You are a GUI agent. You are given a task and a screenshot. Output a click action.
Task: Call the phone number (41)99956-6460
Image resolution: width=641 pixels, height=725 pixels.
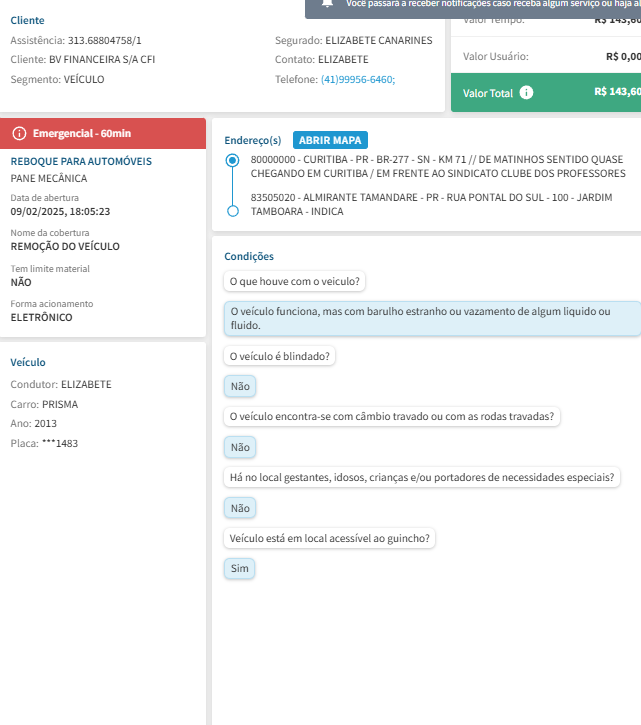tap(358, 80)
